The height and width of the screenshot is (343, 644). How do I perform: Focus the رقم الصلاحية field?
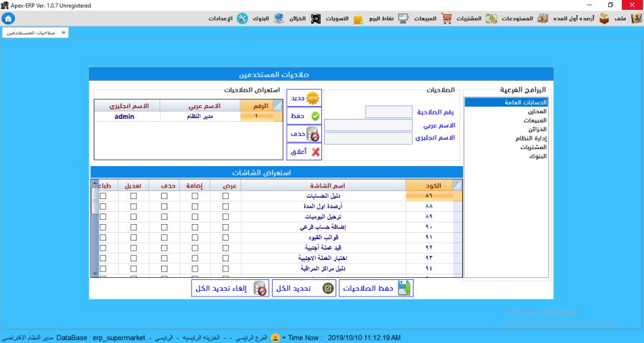pyautogui.click(x=389, y=112)
